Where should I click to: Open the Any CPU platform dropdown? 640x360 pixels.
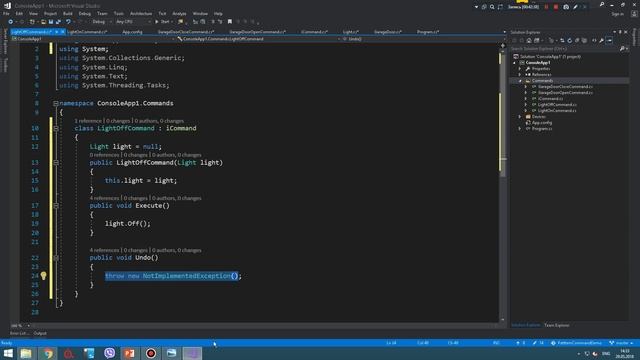(133, 22)
